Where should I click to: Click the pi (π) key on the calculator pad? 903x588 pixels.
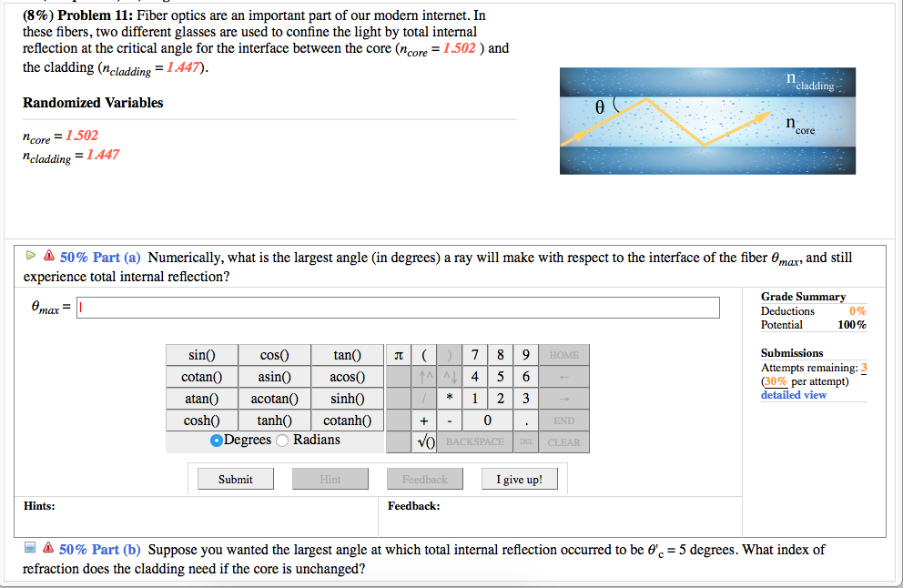(398, 354)
